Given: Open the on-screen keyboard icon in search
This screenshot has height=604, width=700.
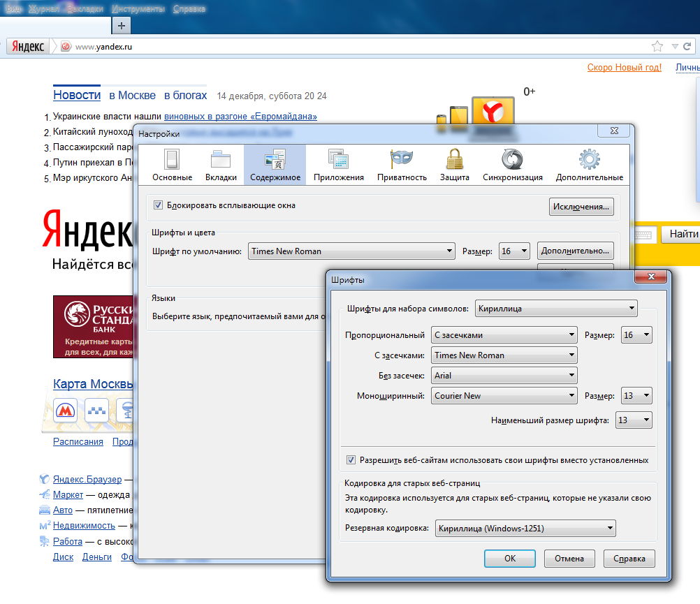Looking at the screenshot, I should click(643, 235).
